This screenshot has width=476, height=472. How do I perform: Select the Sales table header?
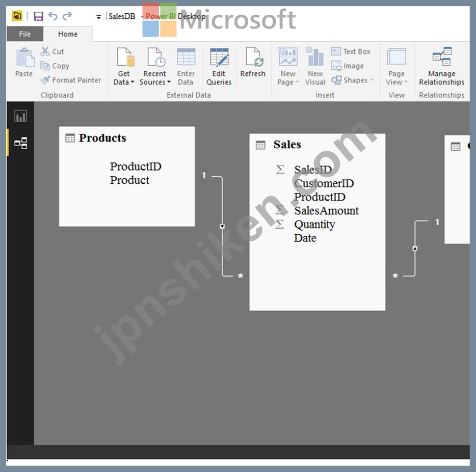click(287, 145)
